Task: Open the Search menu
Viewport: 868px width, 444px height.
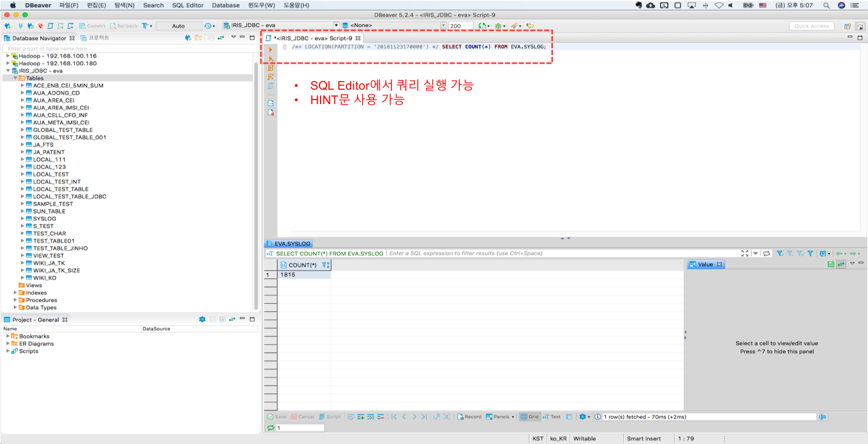Action: tap(153, 5)
